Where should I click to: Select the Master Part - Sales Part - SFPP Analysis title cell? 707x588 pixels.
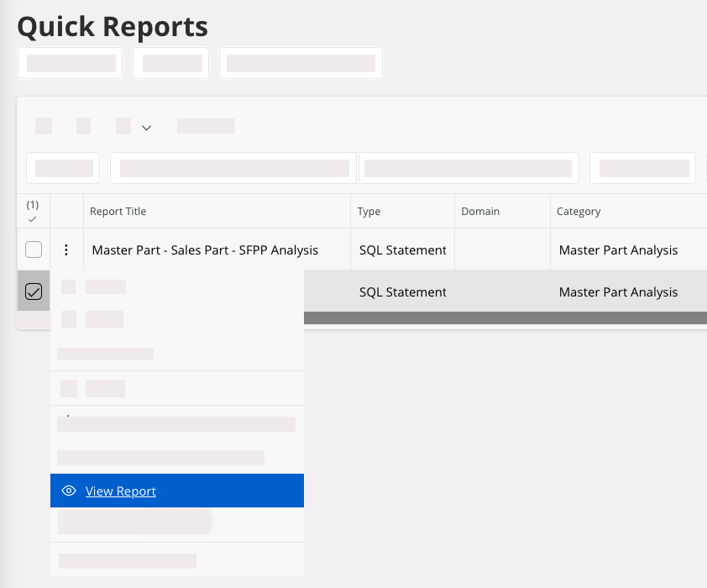pos(205,249)
